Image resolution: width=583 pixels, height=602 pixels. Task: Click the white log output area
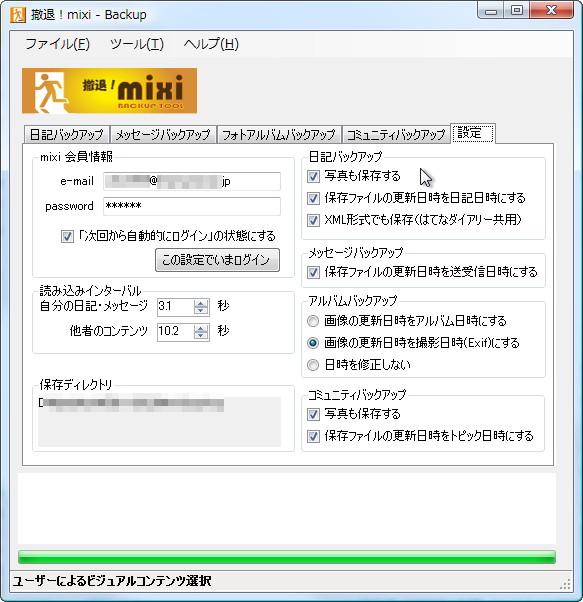287,508
